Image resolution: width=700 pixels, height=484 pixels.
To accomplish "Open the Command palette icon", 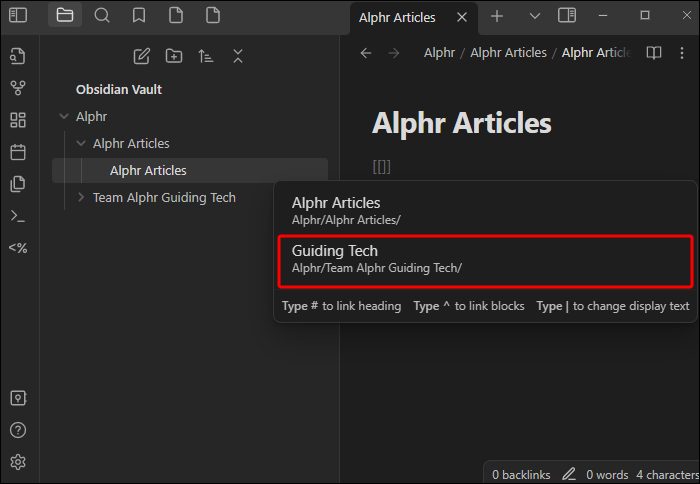I will pos(17,216).
